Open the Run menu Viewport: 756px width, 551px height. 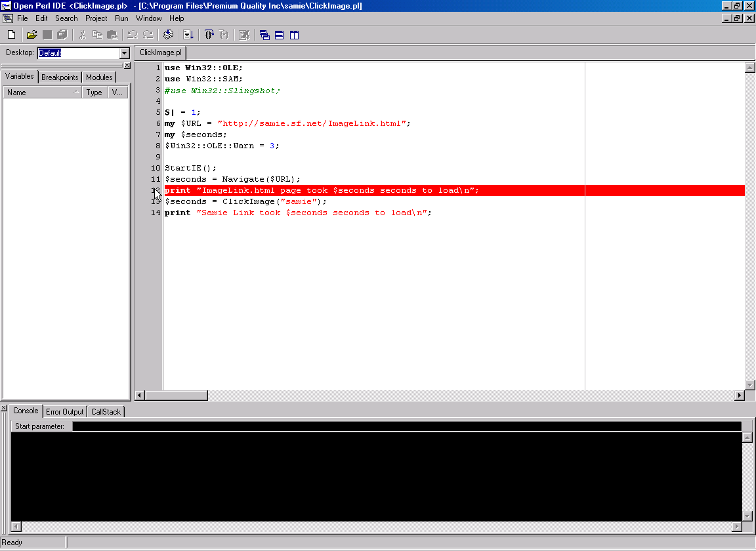(121, 18)
